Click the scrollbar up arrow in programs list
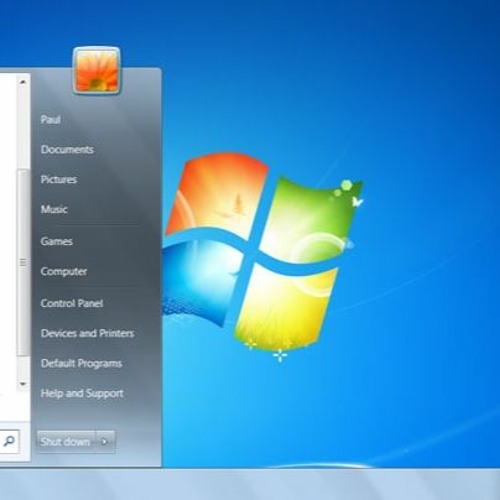The image size is (500, 500). tap(23, 81)
